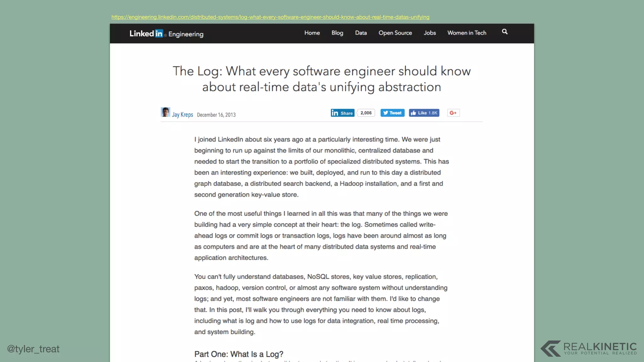This screenshot has width=644, height=362.
Task: Click the Twitter Tweet button
Action: (x=392, y=113)
